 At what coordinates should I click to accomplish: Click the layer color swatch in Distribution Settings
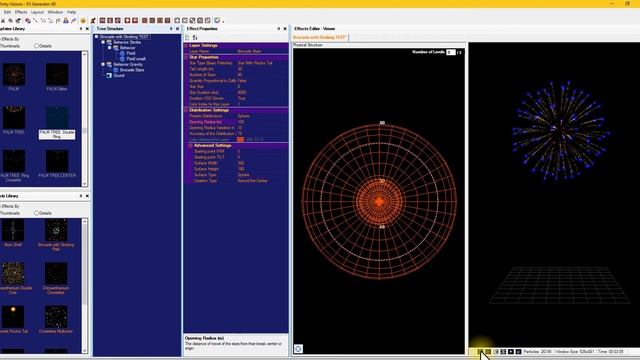[240, 140]
